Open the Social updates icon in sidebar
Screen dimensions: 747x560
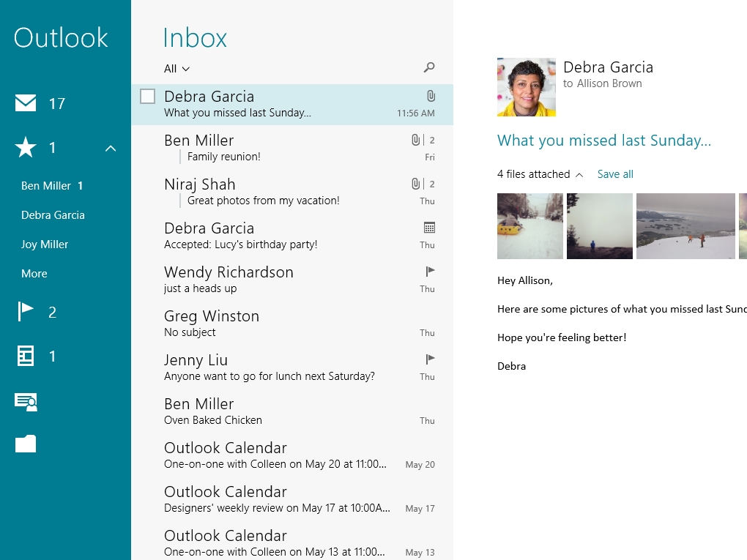26,402
